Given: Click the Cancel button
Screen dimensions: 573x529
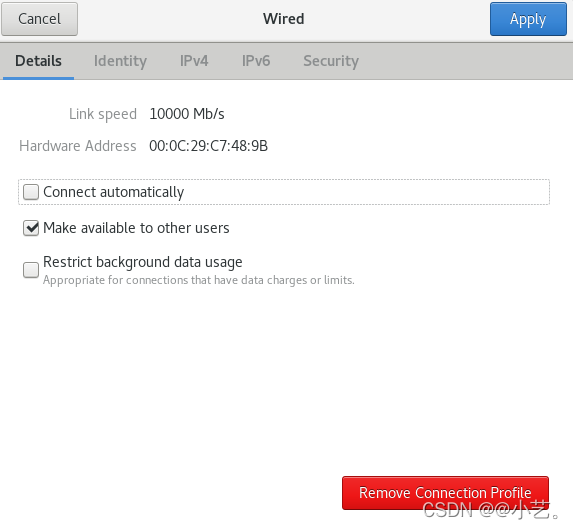Looking at the screenshot, I should pos(39,19).
